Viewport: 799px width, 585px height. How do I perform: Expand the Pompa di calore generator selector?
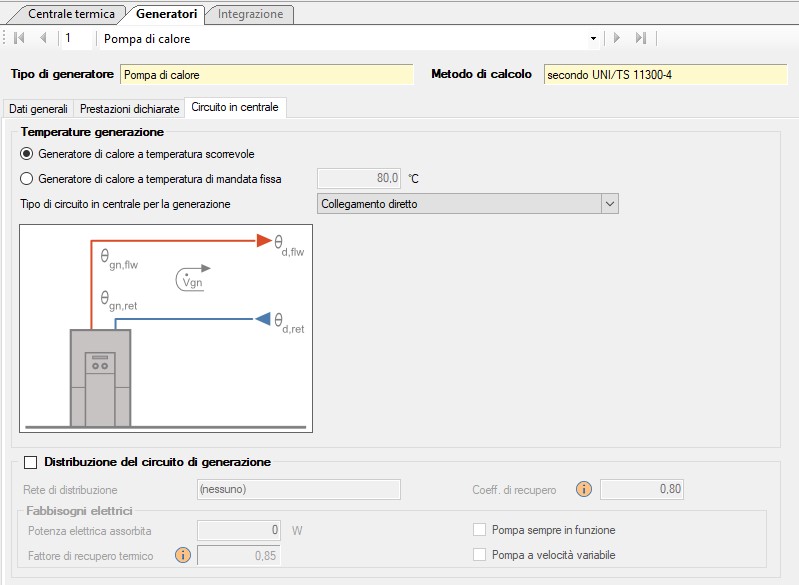tap(593, 38)
